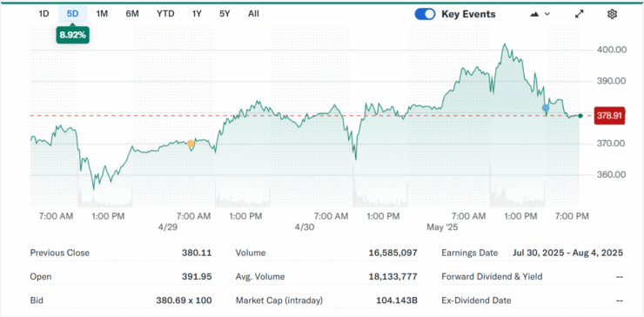Click the May '25 date label

point(442,227)
